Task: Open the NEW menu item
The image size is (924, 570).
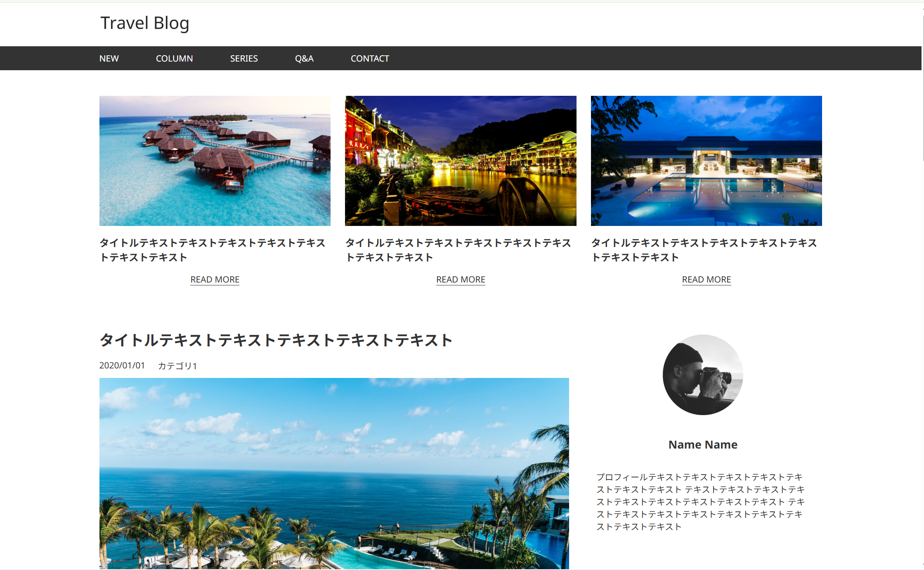Action: coord(109,59)
